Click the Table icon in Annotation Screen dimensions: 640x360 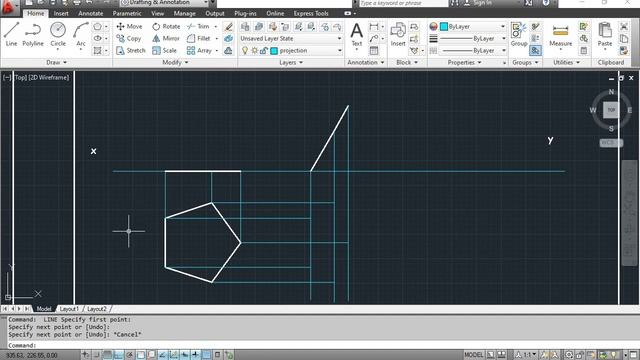point(373,51)
